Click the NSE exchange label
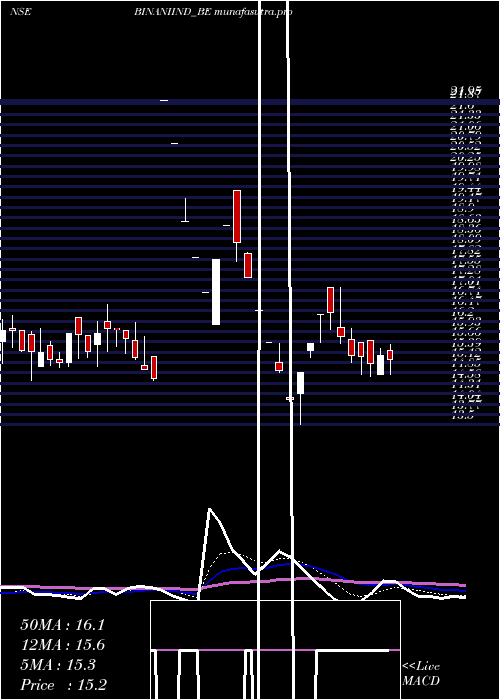The width and height of the screenshot is (500, 700). [x=20, y=12]
